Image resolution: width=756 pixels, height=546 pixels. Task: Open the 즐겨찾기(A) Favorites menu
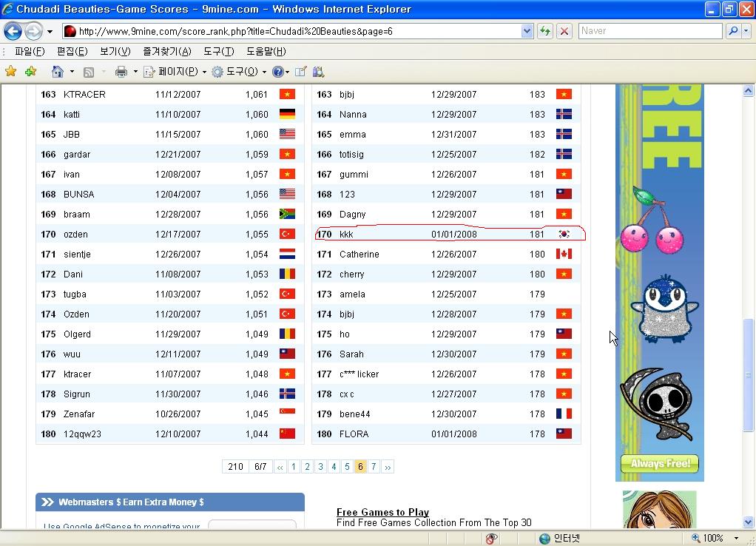click(166, 51)
